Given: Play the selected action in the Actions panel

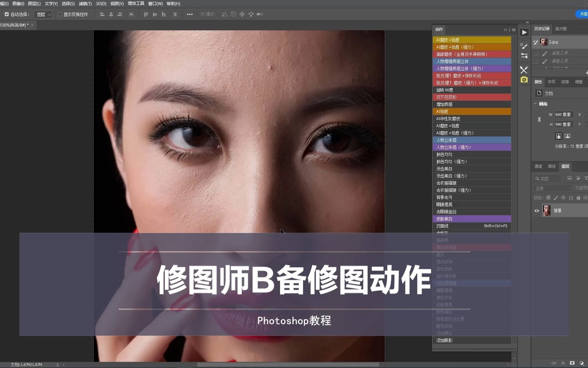Looking at the screenshot, I should point(524,32).
